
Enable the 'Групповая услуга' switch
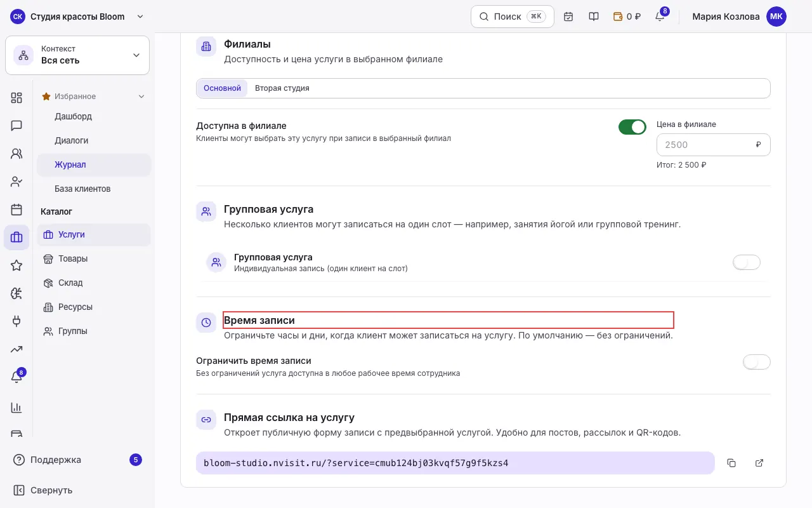(x=747, y=262)
